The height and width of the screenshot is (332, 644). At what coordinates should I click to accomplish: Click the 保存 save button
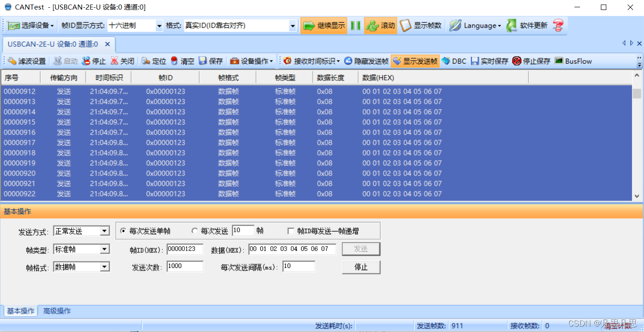pyautogui.click(x=211, y=61)
